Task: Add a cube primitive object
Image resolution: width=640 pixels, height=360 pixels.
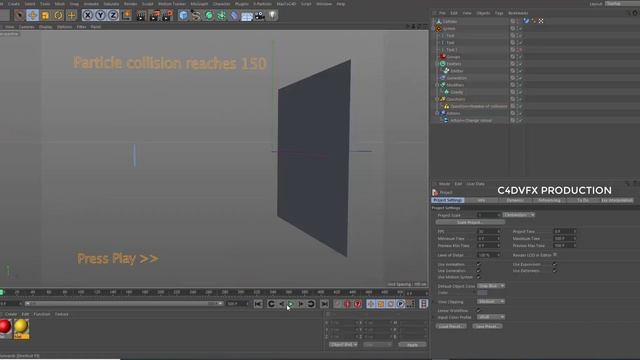Action: pyautogui.click(x=183, y=16)
